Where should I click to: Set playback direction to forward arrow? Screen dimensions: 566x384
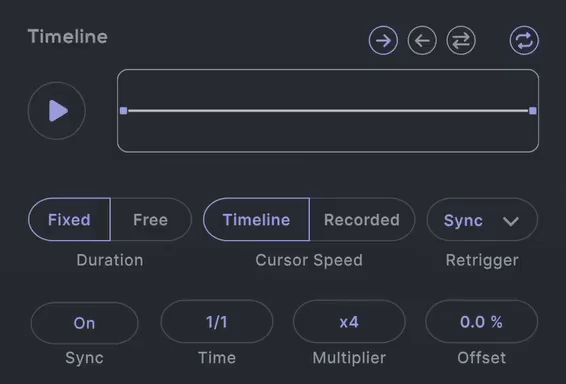tap(383, 40)
